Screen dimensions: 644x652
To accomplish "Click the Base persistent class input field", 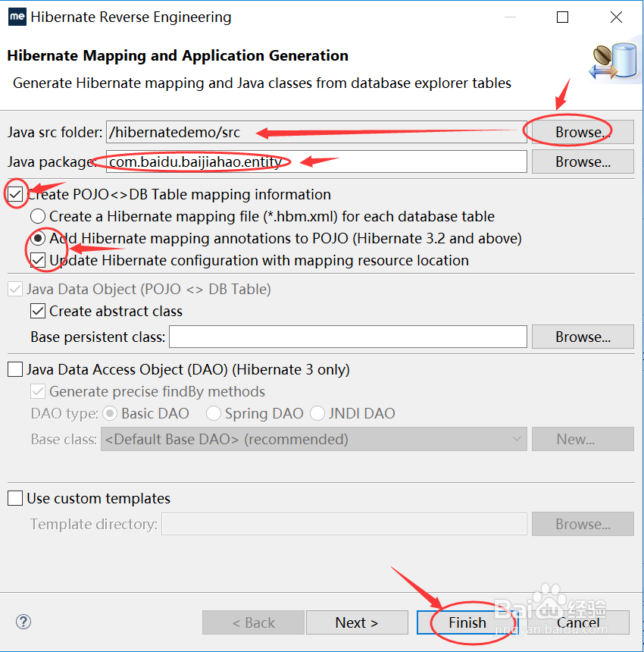I will 348,337.
